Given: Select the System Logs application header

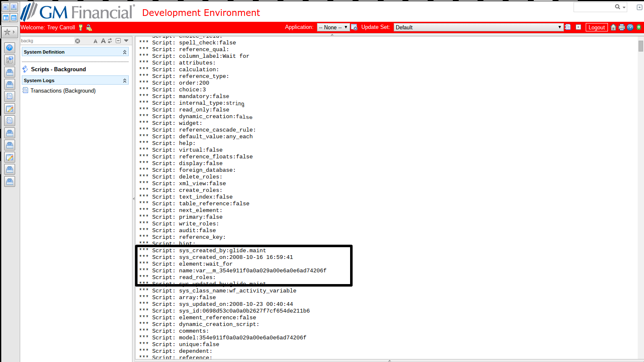Looking at the screenshot, I should (75, 80).
